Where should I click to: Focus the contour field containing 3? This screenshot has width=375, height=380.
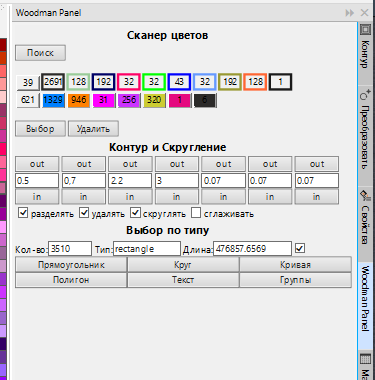click(x=177, y=181)
